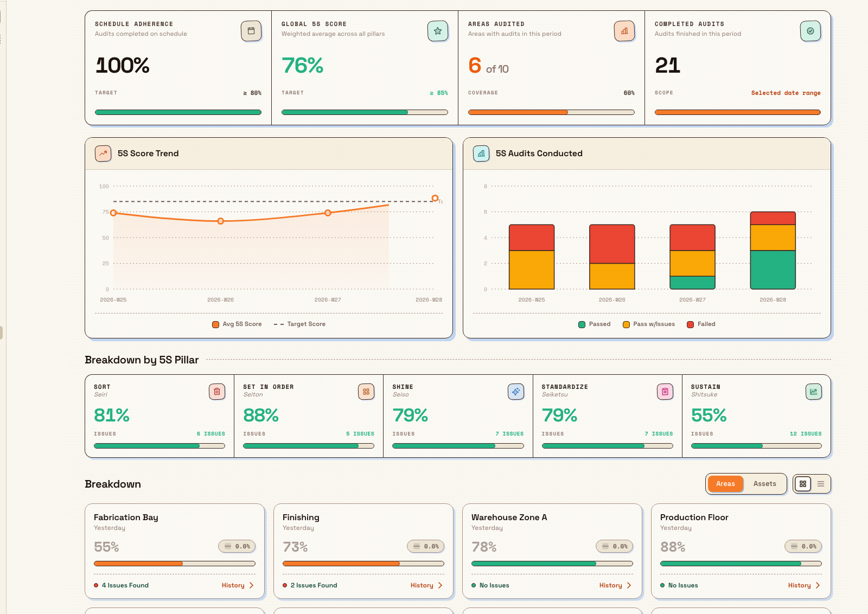
Task: Click the '6 ISSUES' label in Sort
Action: [x=211, y=434]
